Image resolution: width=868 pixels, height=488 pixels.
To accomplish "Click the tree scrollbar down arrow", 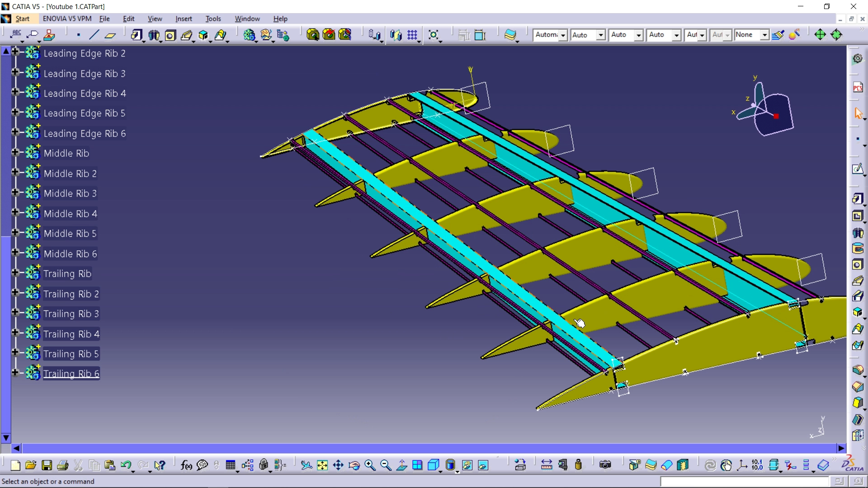I will 6,437.
